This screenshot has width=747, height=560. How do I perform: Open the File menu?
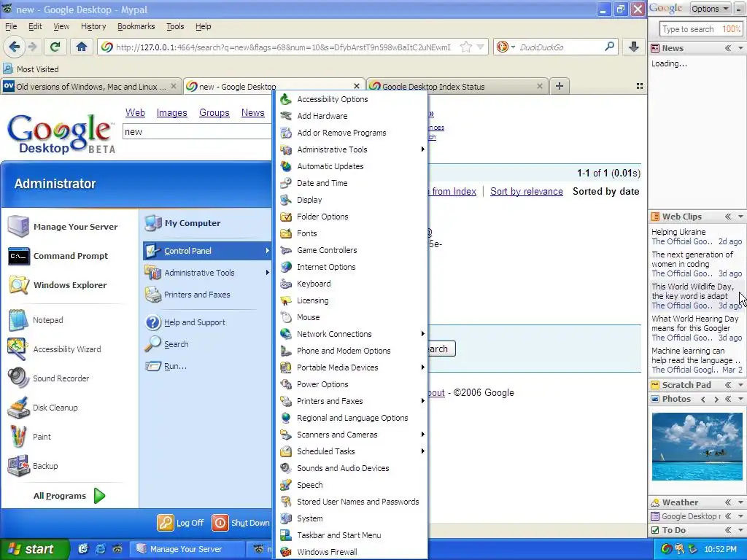pos(11,26)
